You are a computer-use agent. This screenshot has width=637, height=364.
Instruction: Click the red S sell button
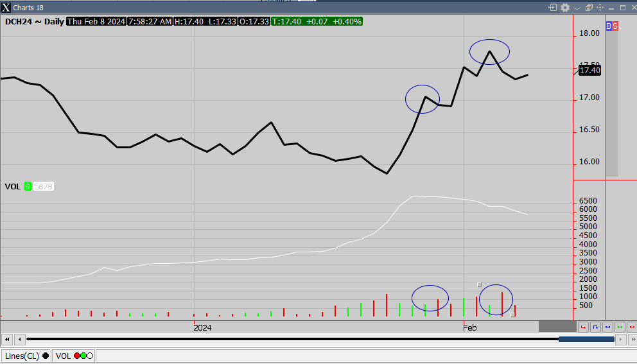click(615, 26)
